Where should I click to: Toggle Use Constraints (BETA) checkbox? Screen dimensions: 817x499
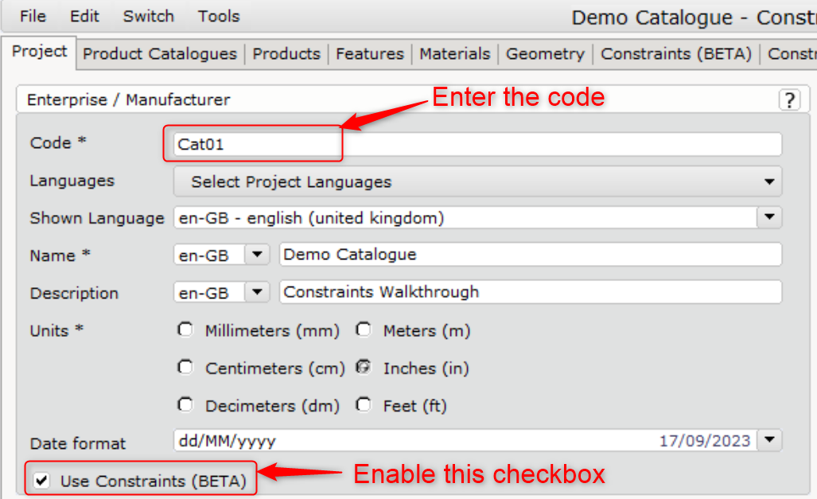tap(42, 480)
